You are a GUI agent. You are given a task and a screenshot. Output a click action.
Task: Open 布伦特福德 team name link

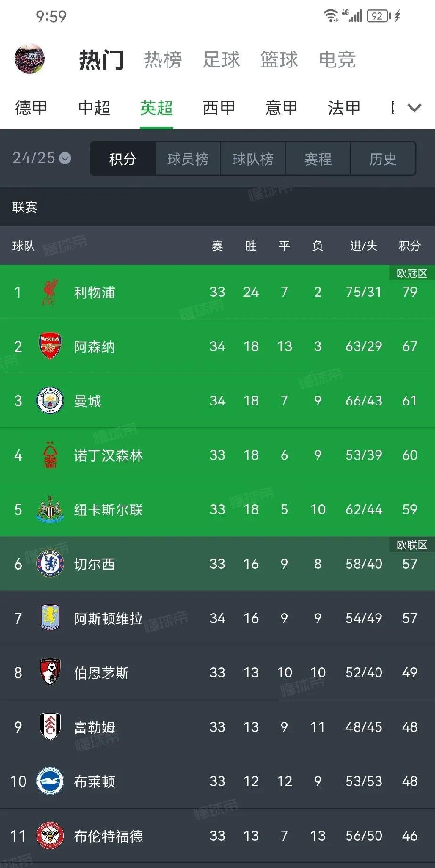click(x=108, y=836)
